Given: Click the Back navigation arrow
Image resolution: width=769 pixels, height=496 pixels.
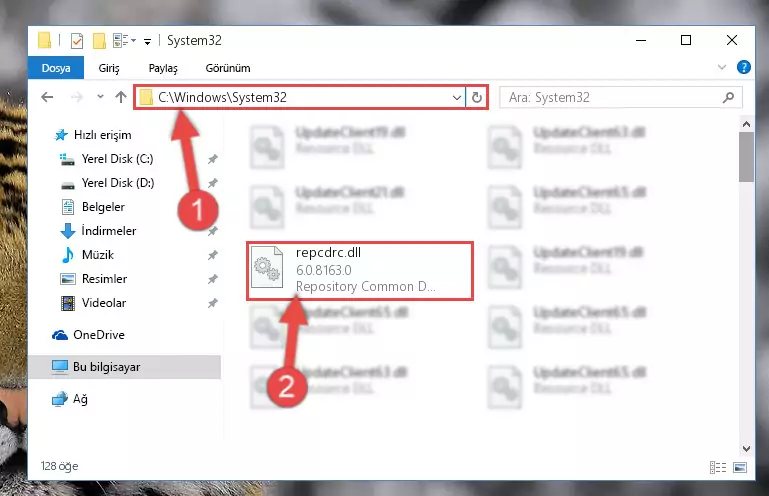Looking at the screenshot, I should click(x=47, y=97).
